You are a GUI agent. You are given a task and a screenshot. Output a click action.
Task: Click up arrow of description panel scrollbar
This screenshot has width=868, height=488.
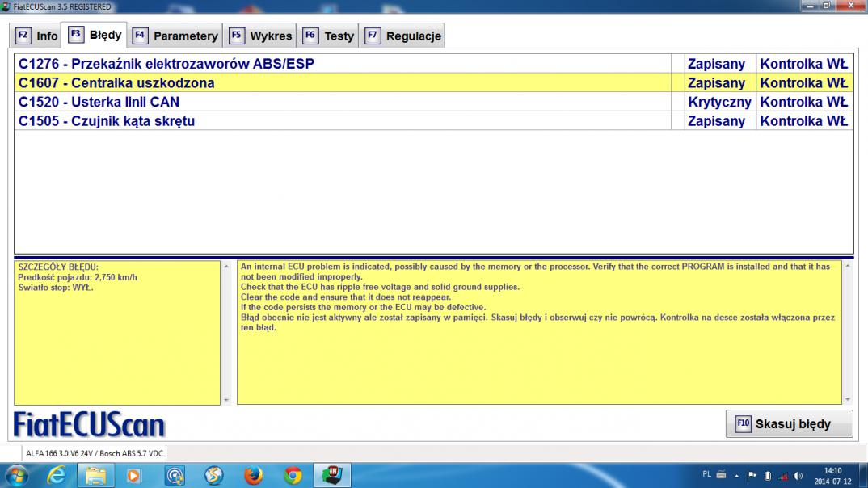tap(848, 267)
